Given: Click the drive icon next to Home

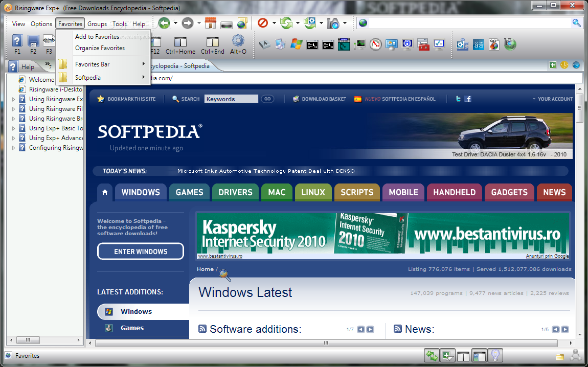Looking at the screenshot, I should pos(227,25).
